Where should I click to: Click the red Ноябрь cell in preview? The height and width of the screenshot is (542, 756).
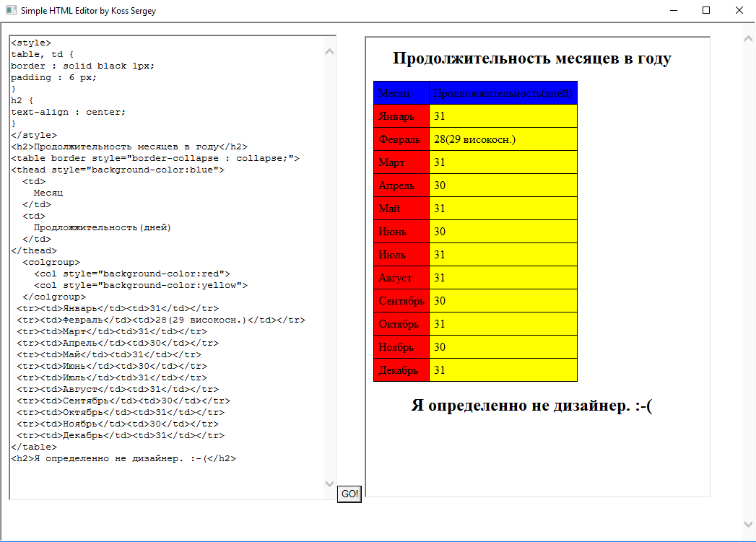pyautogui.click(x=401, y=347)
